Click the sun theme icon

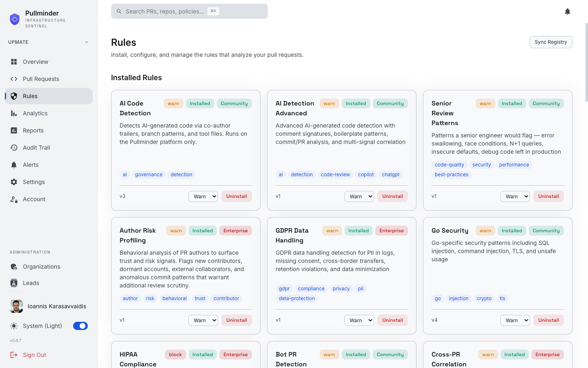14,326
